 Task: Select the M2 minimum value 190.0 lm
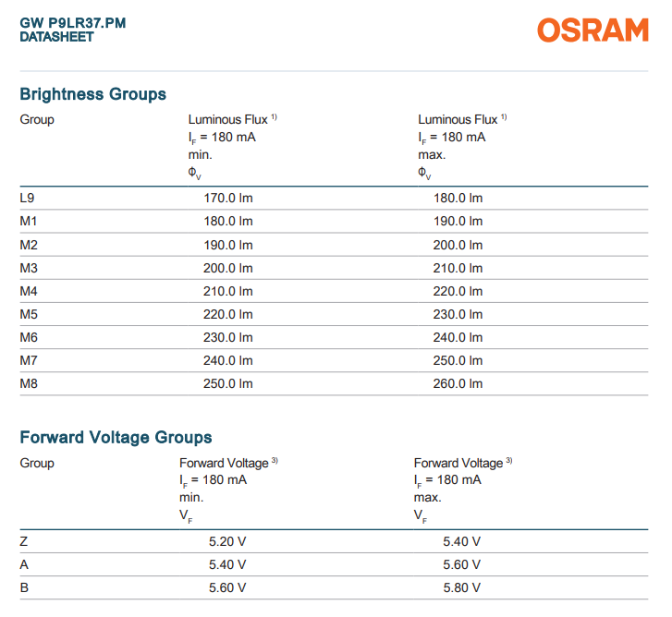(228, 245)
